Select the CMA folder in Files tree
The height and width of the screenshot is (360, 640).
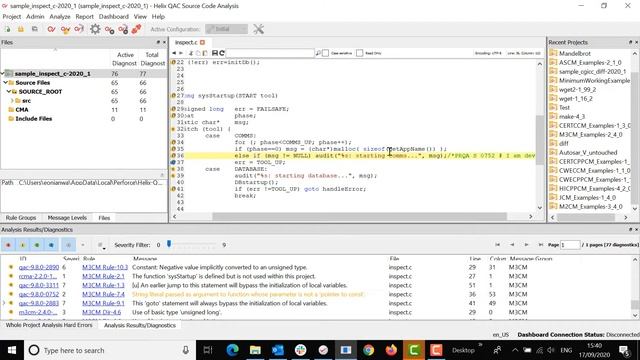point(22,109)
